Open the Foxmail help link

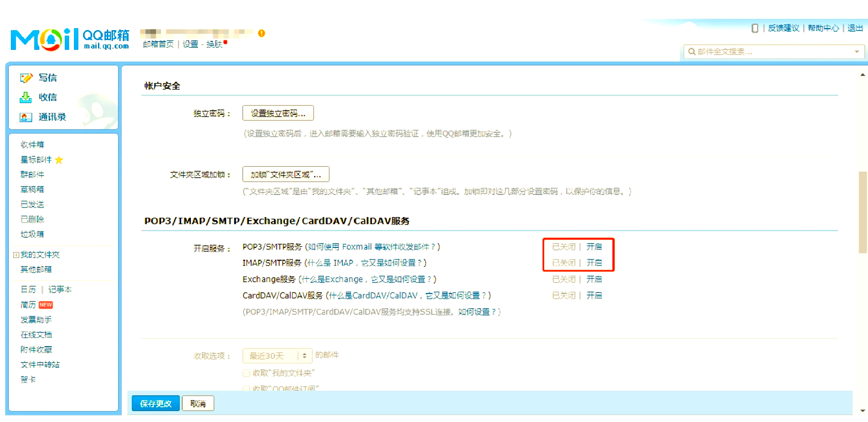pyautogui.click(x=372, y=247)
